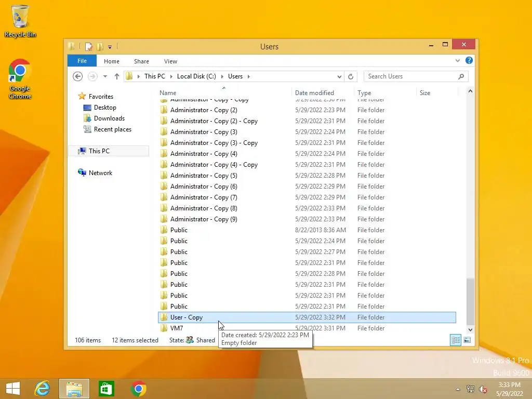Click folder icon of Administrator - Copy (8)
The height and width of the screenshot is (399, 532).
point(164,208)
